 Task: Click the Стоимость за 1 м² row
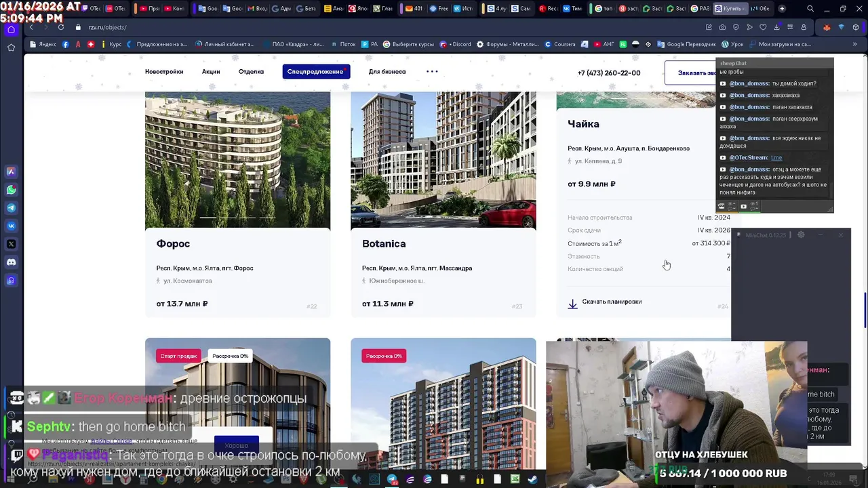649,243
